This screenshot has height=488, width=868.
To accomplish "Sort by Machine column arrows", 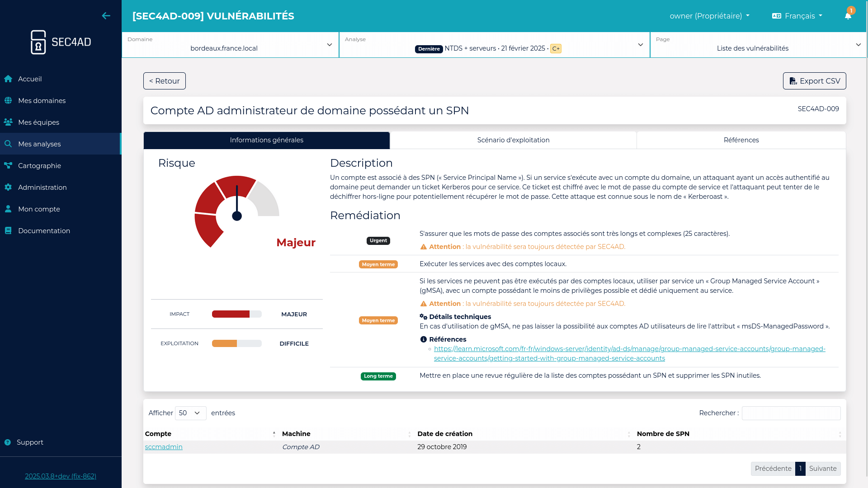I will pos(410,434).
